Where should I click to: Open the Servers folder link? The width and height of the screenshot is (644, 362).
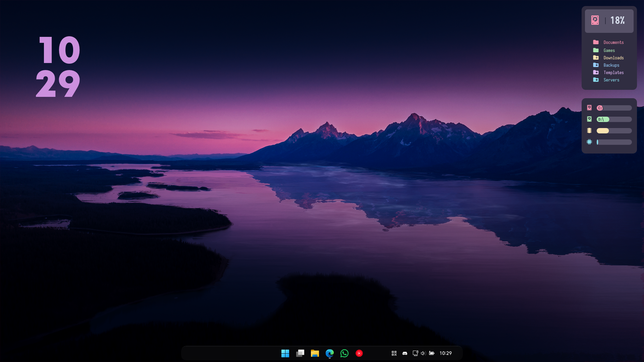coord(611,80)
